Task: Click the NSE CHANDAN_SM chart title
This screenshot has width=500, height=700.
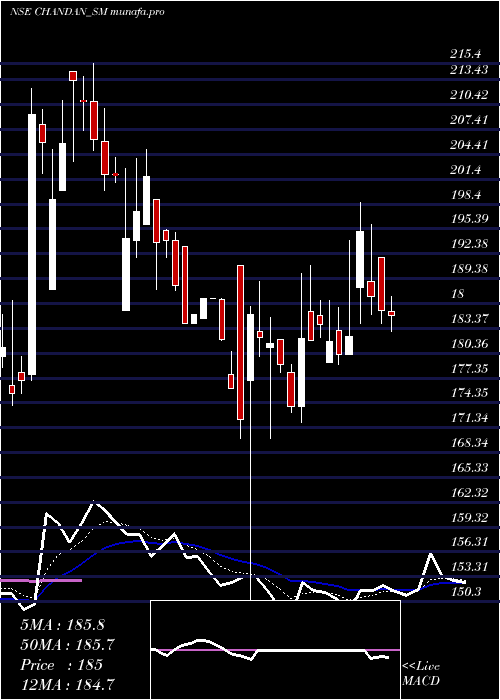Action: coord(87,11)
